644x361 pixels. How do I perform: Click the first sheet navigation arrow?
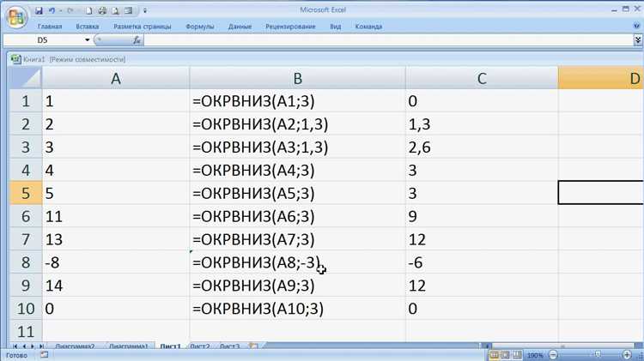(15, 346)
